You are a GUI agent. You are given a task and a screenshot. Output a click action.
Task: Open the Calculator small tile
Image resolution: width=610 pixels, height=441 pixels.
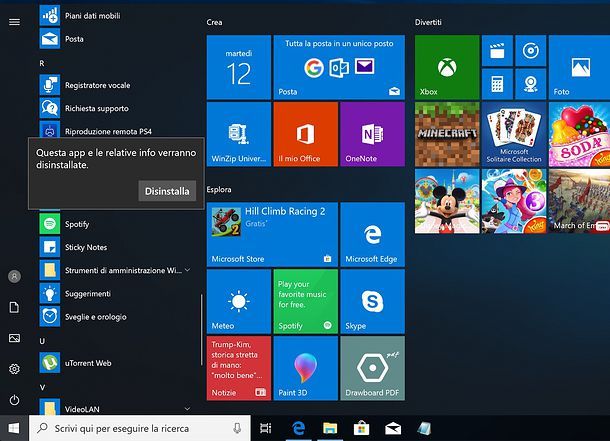[497, 84]
